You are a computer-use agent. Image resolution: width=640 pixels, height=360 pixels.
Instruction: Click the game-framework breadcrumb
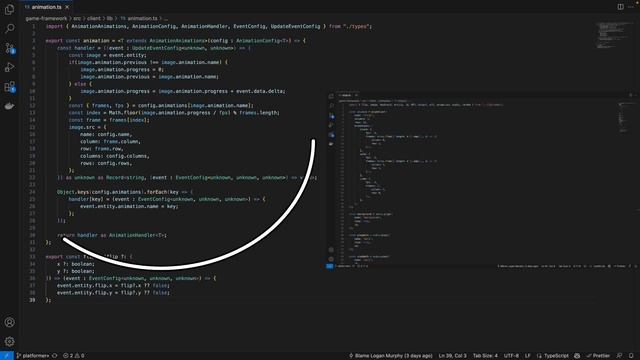click(46, 18)
